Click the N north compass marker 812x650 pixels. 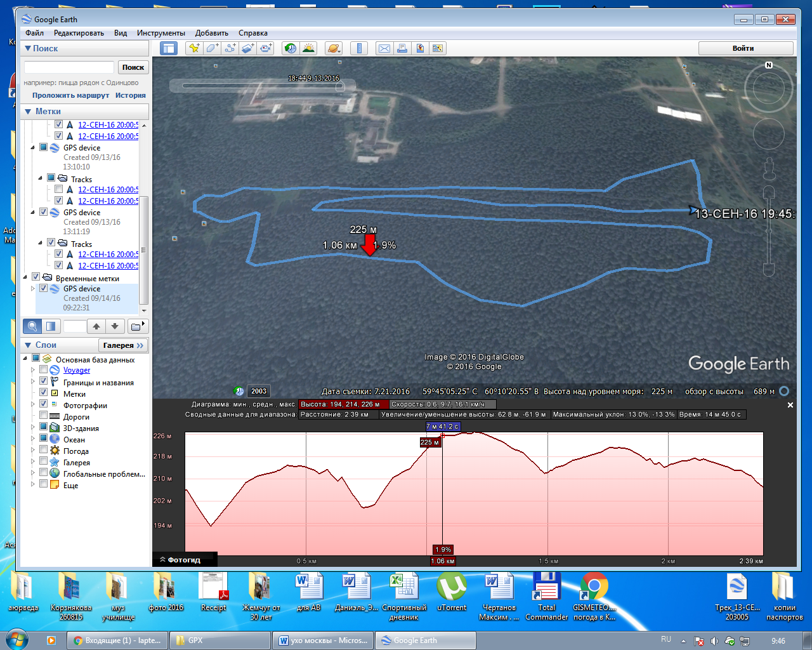[x=769, y=65]
